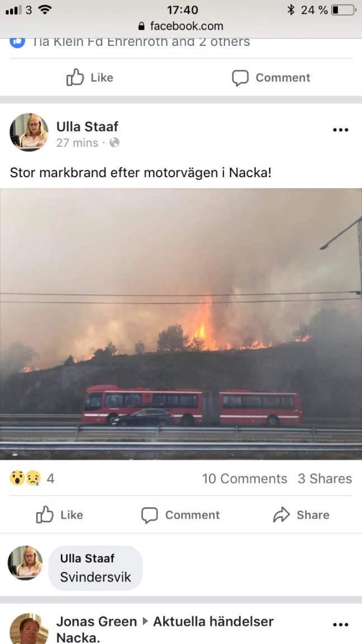
Task: Open Jonas Green's profile picture
Action: click(x=28, y=629)
